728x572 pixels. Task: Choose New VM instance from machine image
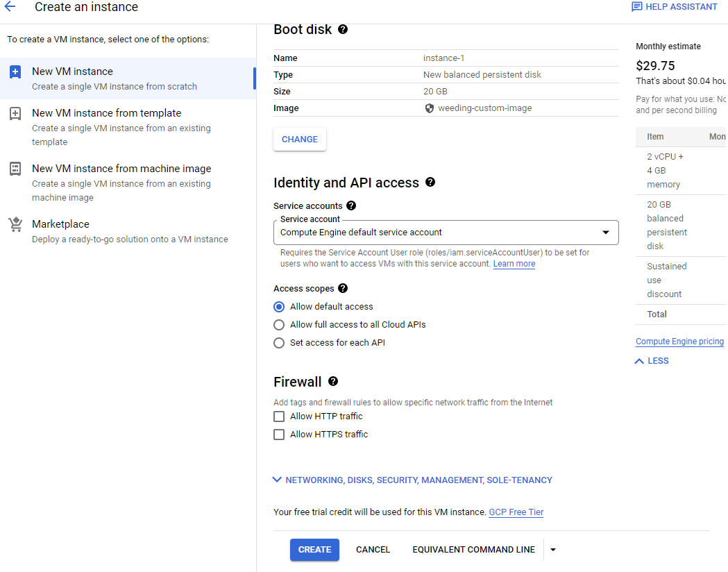(x=128, y=183)
